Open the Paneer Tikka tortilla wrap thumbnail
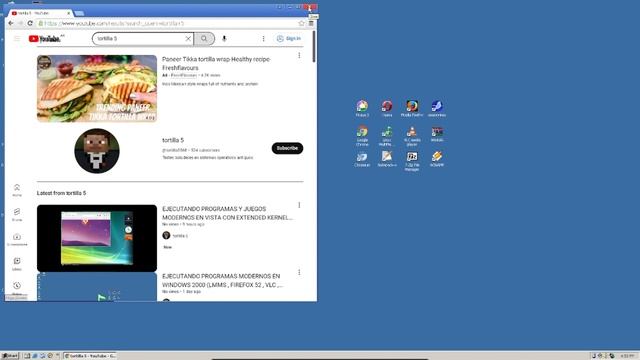 [x=97, y=89]
